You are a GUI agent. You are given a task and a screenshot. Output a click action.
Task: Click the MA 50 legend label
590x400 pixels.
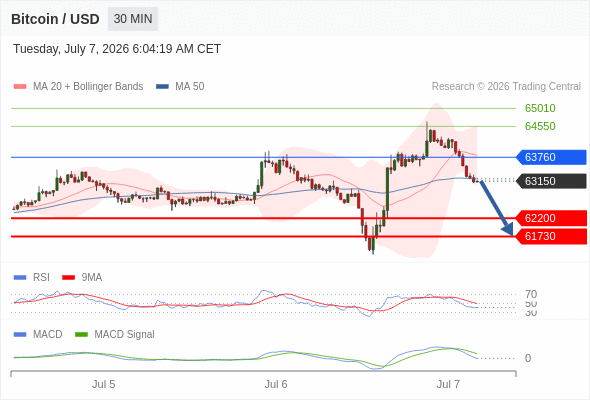pos(190,87)
